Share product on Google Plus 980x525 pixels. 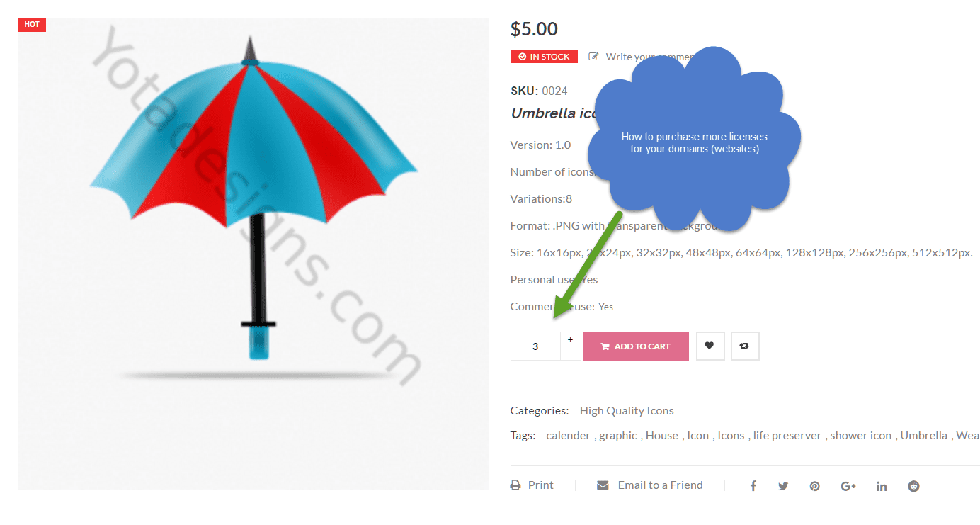tap(848, 486)
